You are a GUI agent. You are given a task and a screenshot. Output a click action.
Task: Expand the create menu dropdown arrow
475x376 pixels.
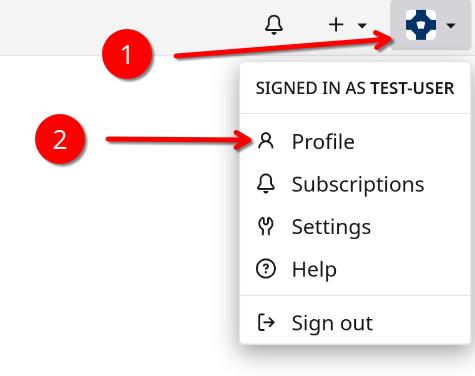(362, 25)
